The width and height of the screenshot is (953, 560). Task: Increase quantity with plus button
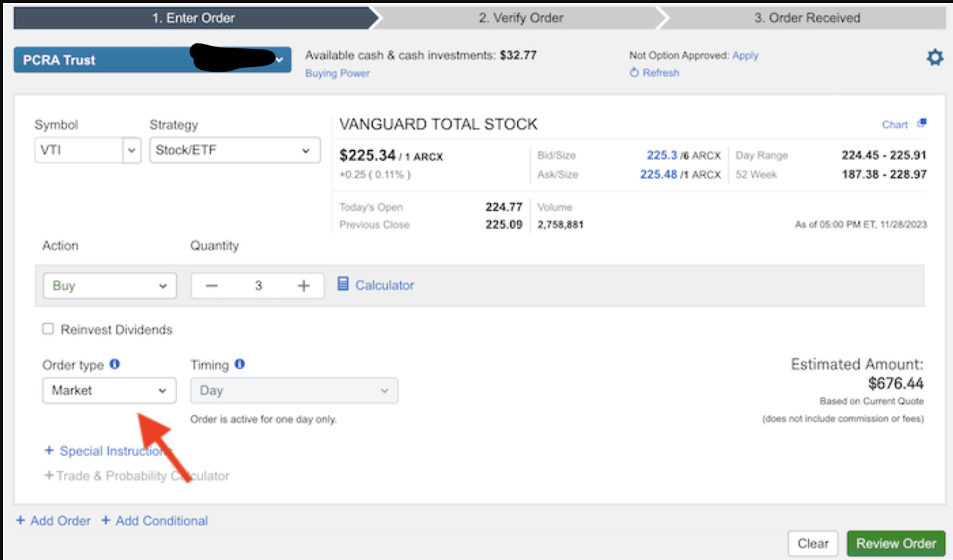pyautogui.click(x=303, y=286)
